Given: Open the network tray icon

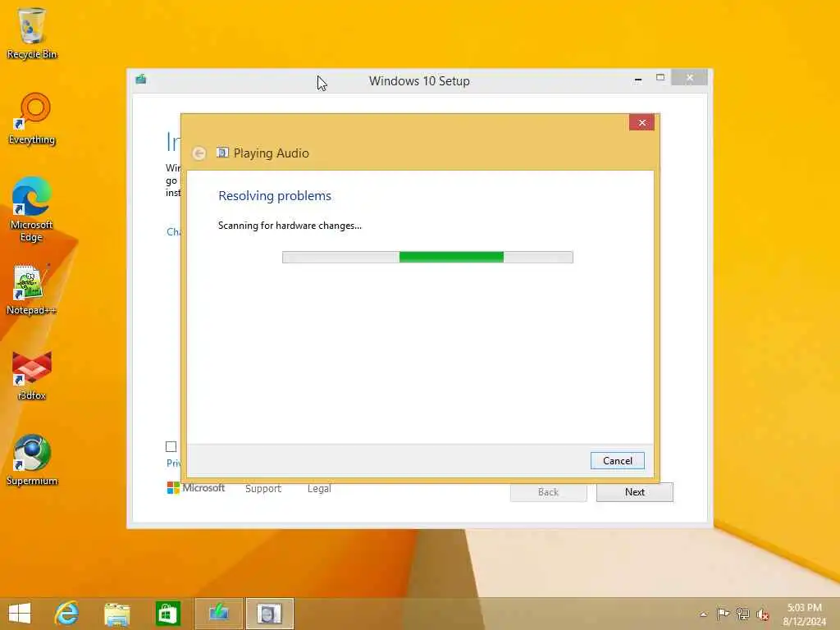Looking at the screenshot, I should coord(742,614).
